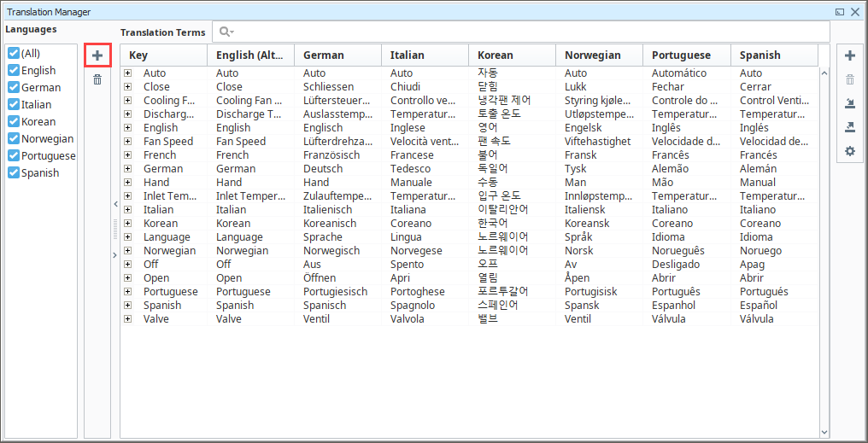
Task: Uncheck the Korean language checkbox
Action: 14,122
